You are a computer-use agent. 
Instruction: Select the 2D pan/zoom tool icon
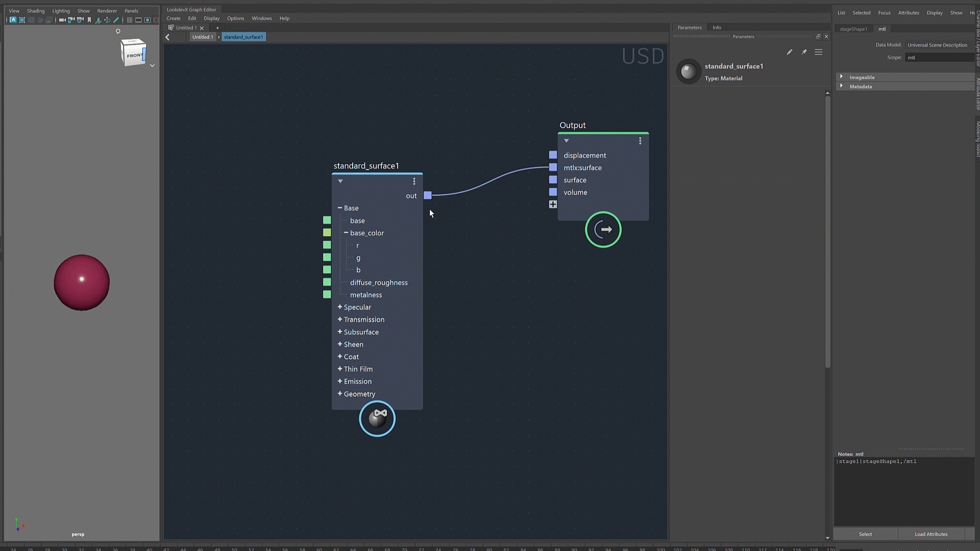(x=107, y=20)
